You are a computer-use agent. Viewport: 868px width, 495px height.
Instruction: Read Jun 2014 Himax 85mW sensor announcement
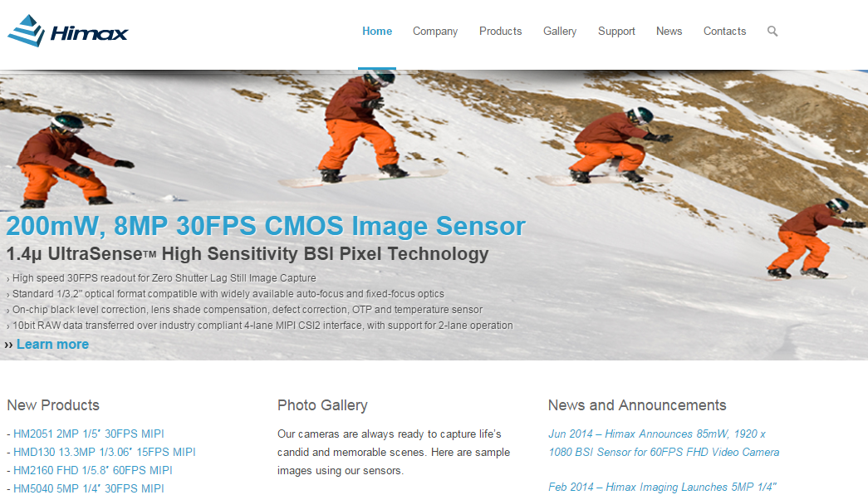pos(664,443)
